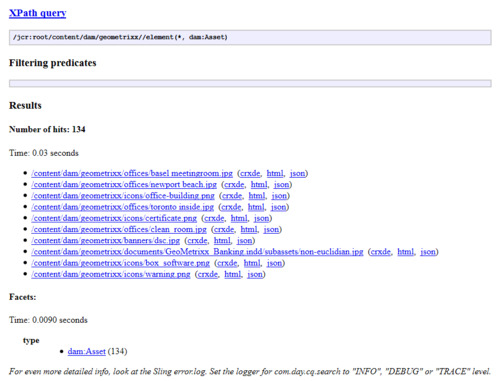Open crxde link for basel_meetingroom.jpg
This screenshot has width=500, height=381.
point(250,173)
